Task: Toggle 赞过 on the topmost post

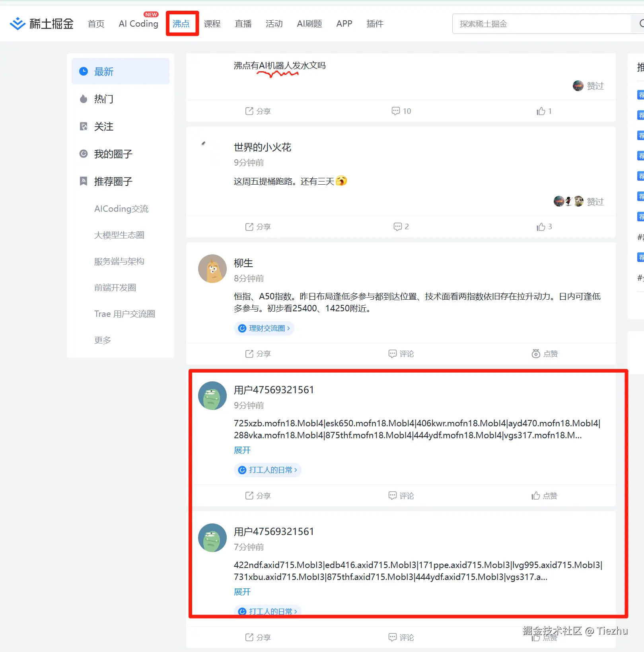Action: coord(594,86)
